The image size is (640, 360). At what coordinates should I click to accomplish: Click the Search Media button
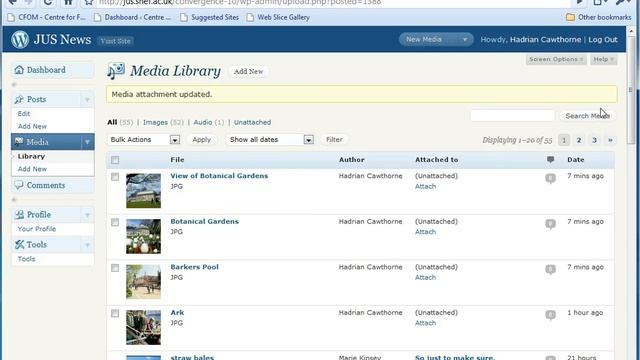pyautogui.click(x=587, y=116)
